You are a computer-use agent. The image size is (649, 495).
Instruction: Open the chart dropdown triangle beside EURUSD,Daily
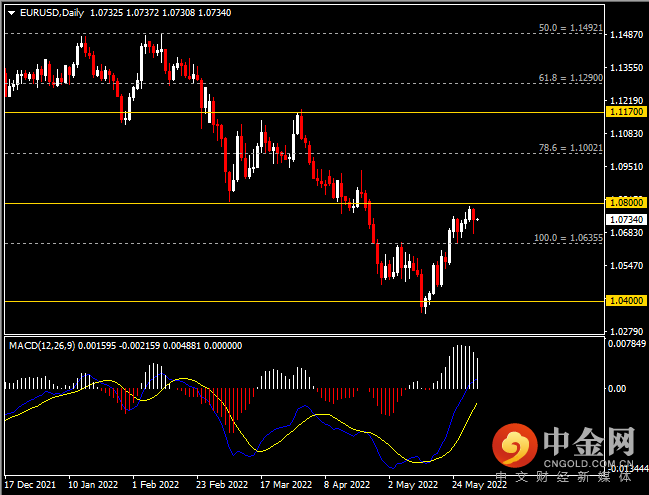pyautogui.click(x=12, y=13)
